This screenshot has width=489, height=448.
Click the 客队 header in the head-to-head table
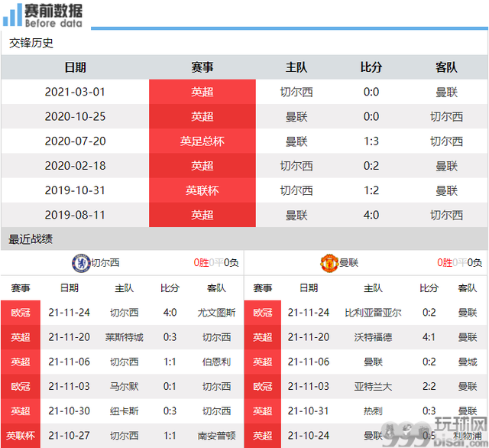click(x=446, y=67)
